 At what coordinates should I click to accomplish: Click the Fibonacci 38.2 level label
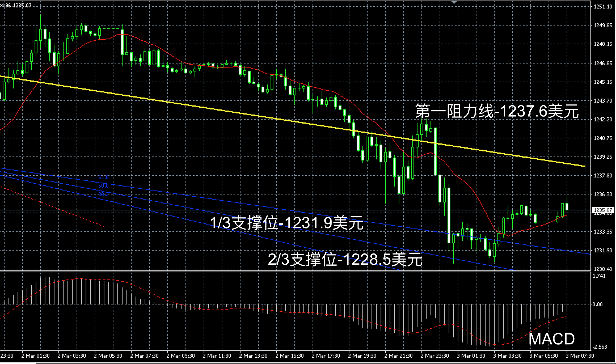103,194
